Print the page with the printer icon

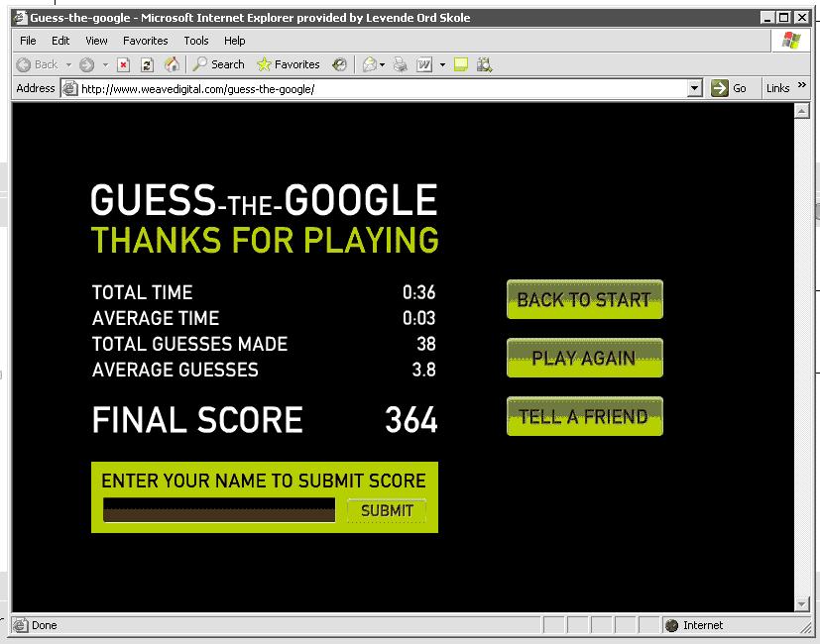click(401, 64)
